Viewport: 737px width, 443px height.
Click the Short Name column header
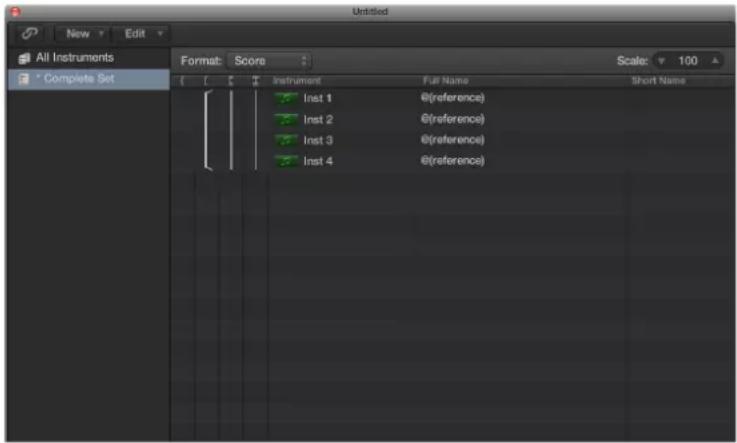[659, 81]
